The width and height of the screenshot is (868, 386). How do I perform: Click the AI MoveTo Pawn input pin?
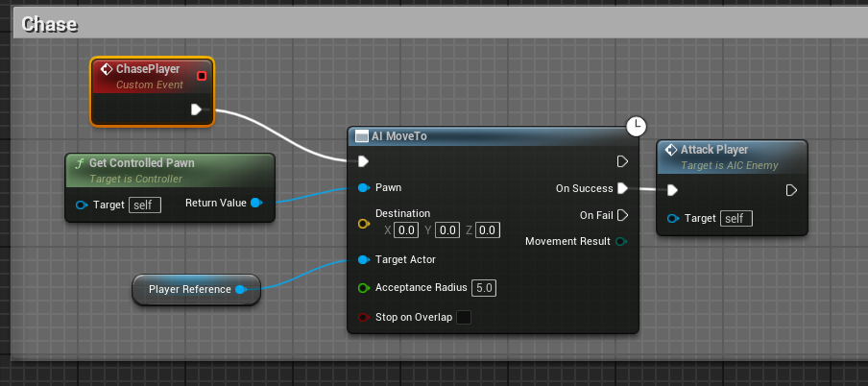coord(363,188)
